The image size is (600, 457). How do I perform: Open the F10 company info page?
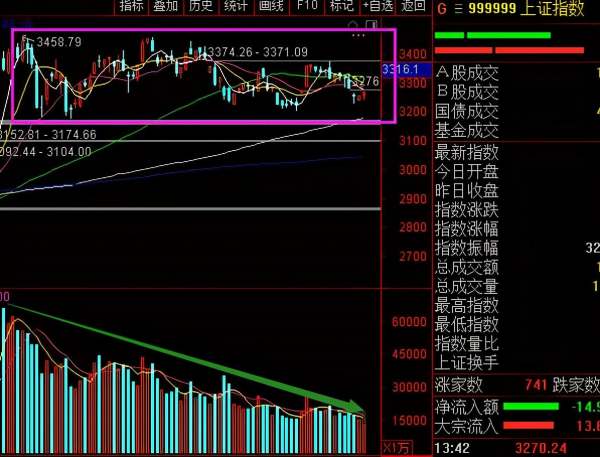coord(306,7)
